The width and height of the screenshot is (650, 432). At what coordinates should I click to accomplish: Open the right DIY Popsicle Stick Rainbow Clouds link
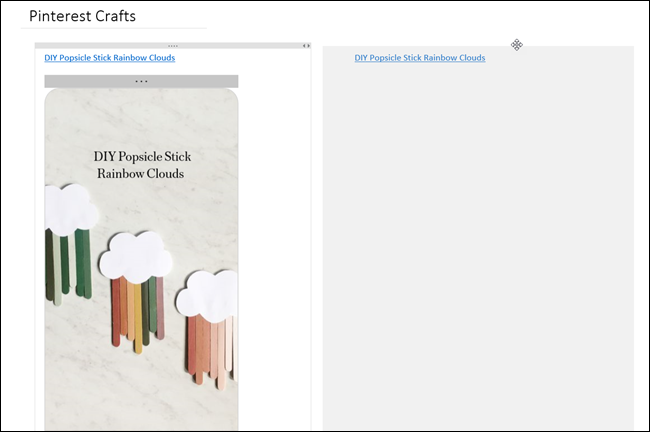coord(419,58)
